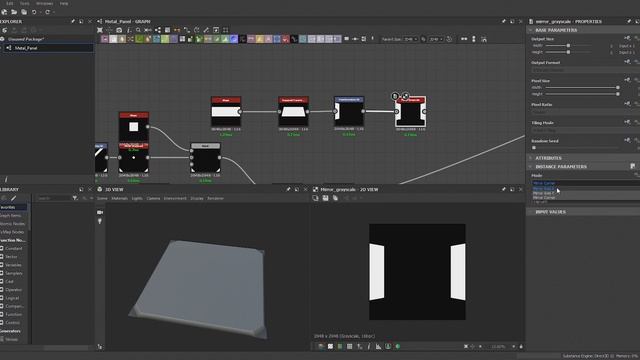Click Output Size width slider handle

(568, 46)
